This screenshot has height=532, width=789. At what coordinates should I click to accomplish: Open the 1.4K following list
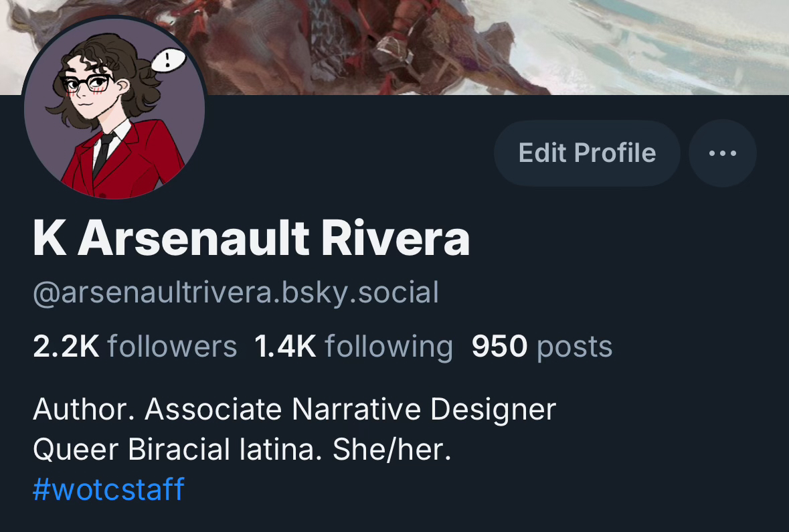[353, 347]
